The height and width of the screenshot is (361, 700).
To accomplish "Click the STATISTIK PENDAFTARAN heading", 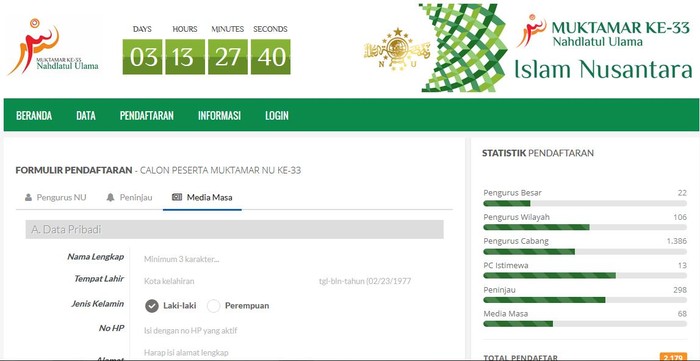I will tap(538, 153).
